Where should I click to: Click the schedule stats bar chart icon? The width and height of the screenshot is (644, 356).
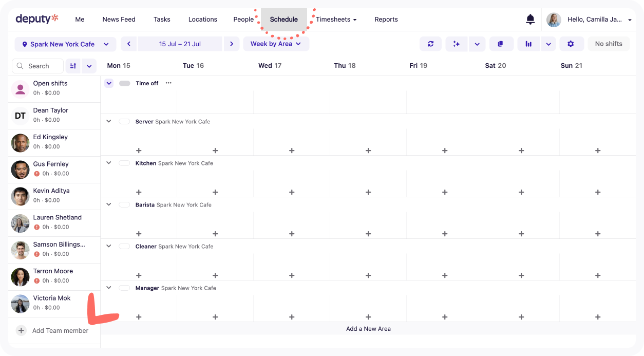click(528, 44)
